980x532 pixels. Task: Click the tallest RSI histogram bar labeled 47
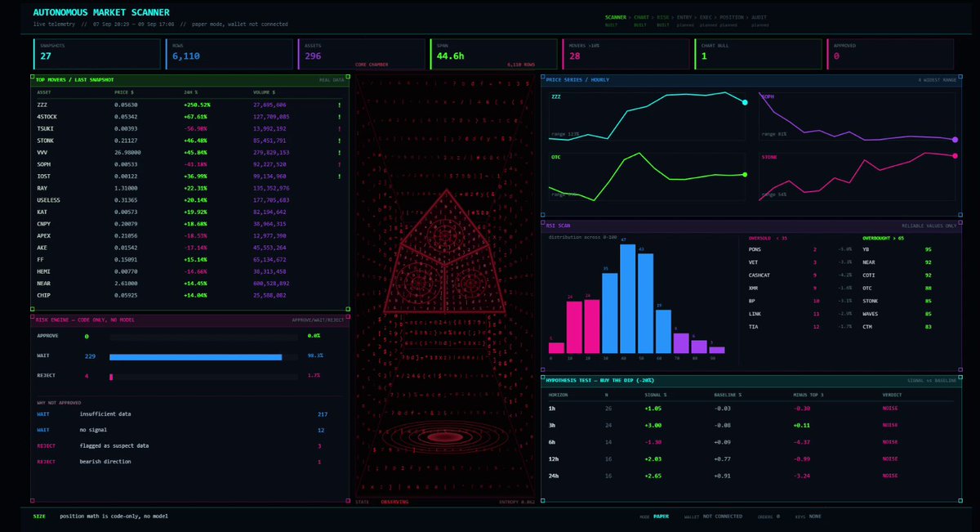point(628,298)
